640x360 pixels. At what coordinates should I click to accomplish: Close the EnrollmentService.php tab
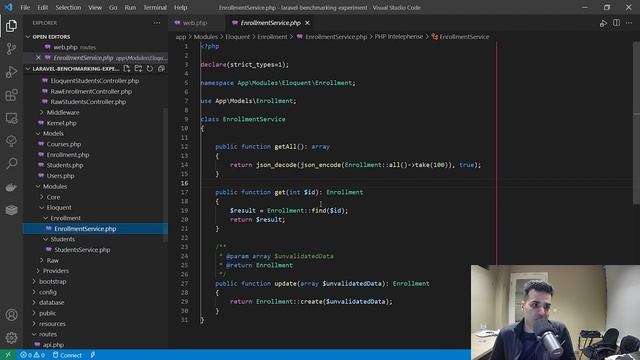307,23
